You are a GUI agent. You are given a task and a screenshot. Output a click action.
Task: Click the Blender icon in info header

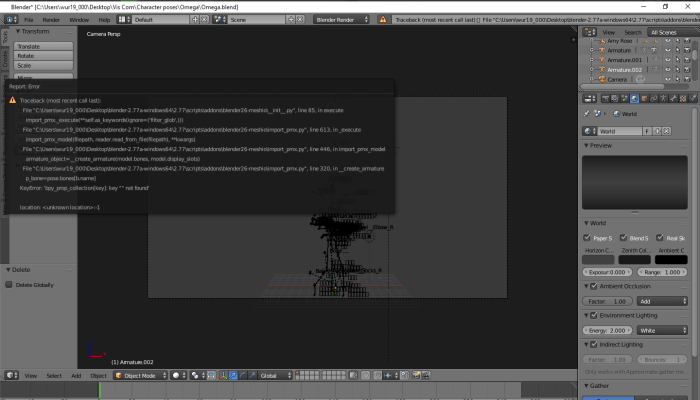coord(9,19)
